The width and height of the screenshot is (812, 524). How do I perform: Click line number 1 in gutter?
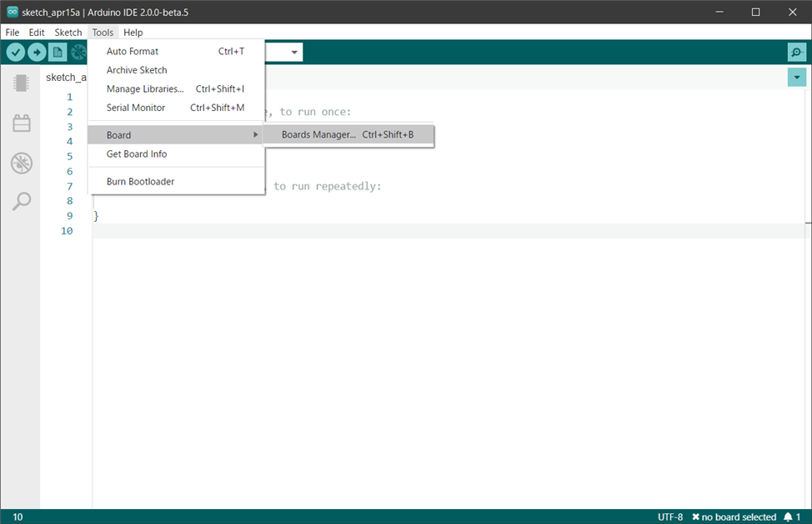(69, 97)
